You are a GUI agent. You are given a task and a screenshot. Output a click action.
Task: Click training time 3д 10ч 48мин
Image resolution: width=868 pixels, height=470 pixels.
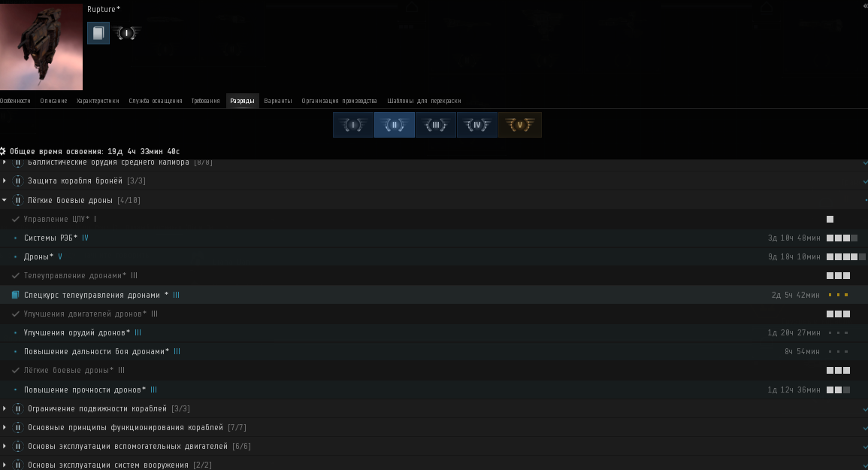794,238
